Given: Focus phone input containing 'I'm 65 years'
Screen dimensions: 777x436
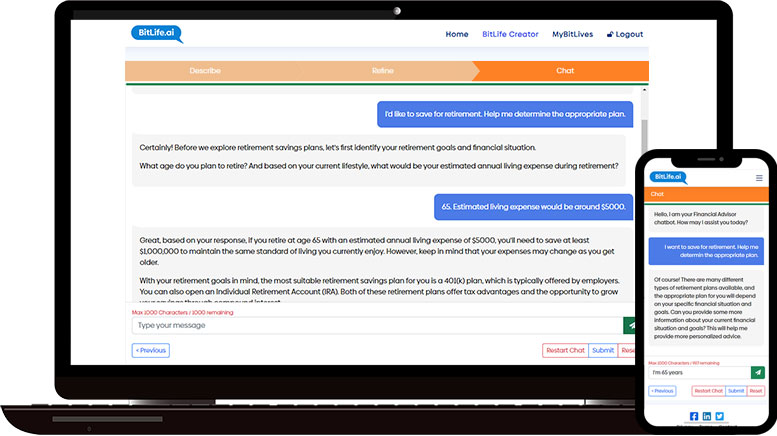Looking at the screenshot, I should [x=700, y=372].
